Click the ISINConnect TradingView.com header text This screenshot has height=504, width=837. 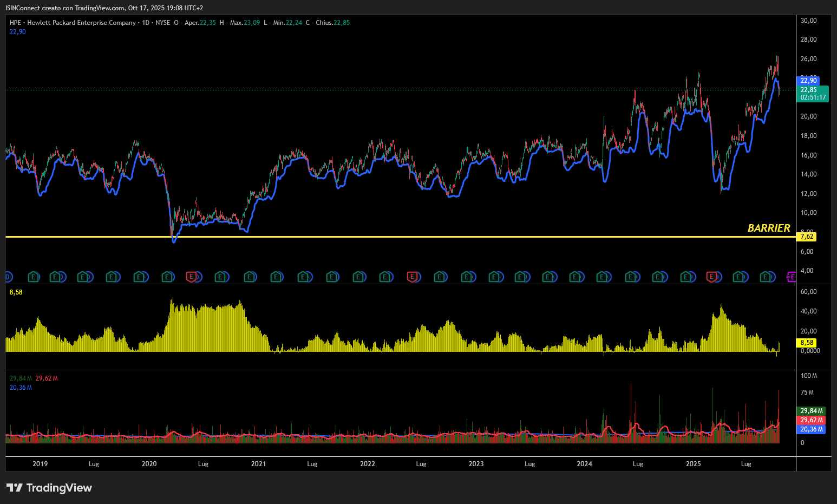coord(104,8)
